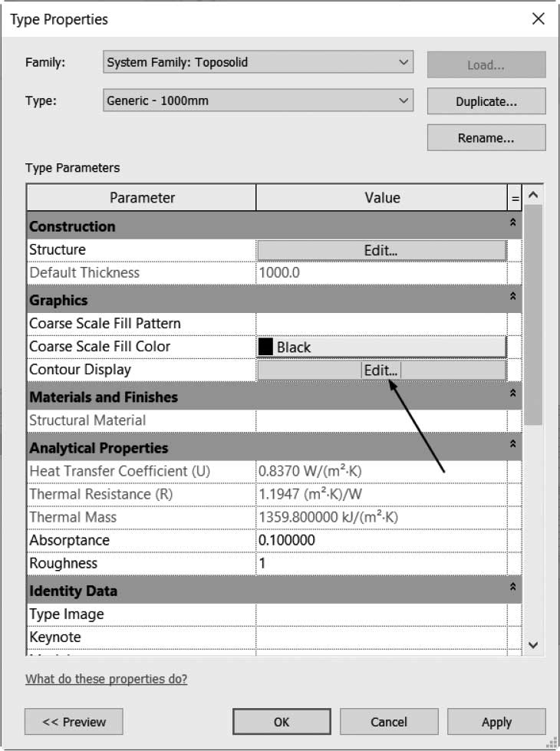
Task: Click the Load... button
Action: point(486,64)
